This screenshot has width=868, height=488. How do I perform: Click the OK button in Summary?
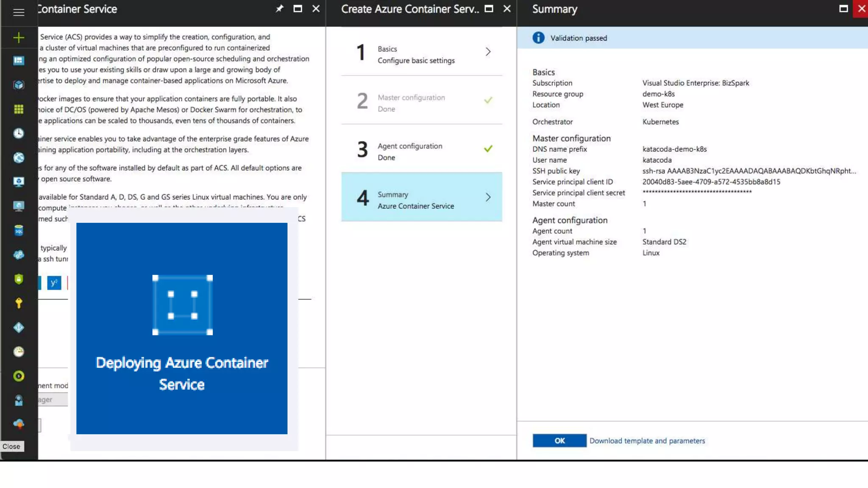click(x=559, y=441)
